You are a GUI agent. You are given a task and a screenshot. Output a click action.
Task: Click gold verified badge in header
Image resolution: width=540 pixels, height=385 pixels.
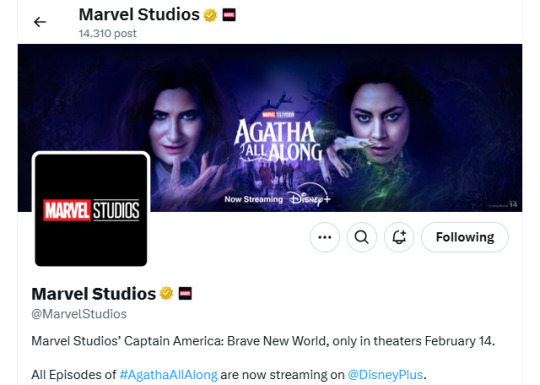[210, 15]
